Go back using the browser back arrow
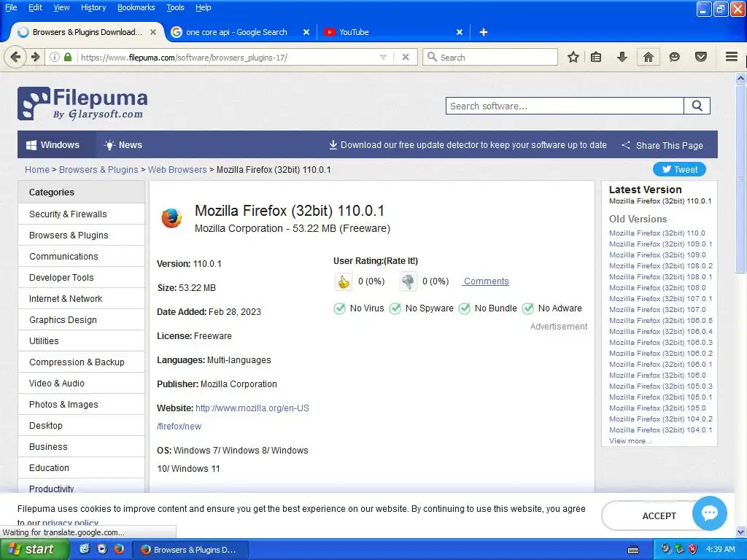Viewport: 747px width, 560px height. pyautogui.click(x=15, y=58)
